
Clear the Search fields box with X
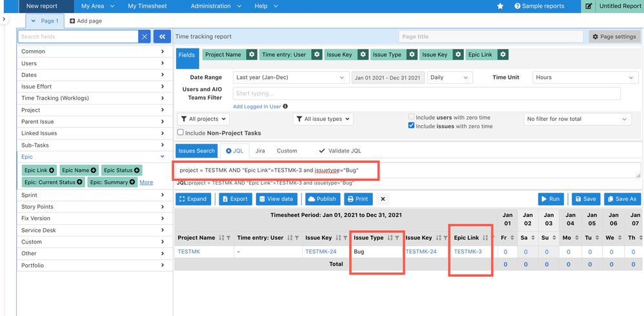pyautogui.click(x=145, y=37)
